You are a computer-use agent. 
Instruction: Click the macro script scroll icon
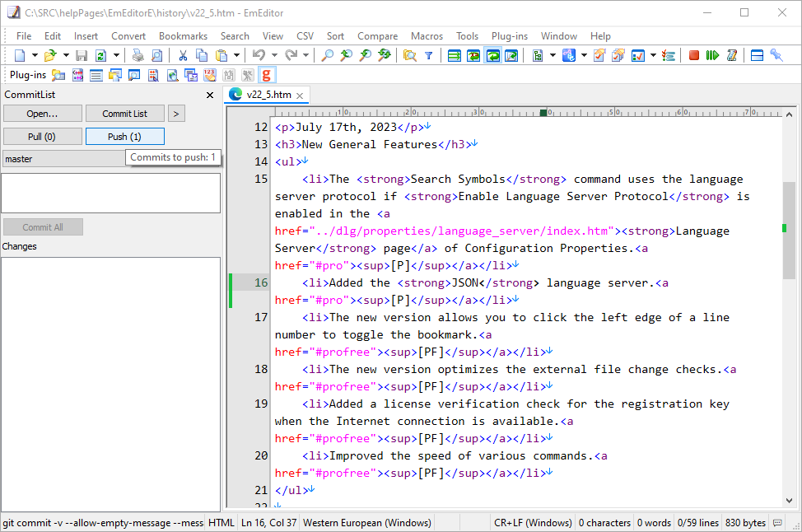tap(732, 55)
